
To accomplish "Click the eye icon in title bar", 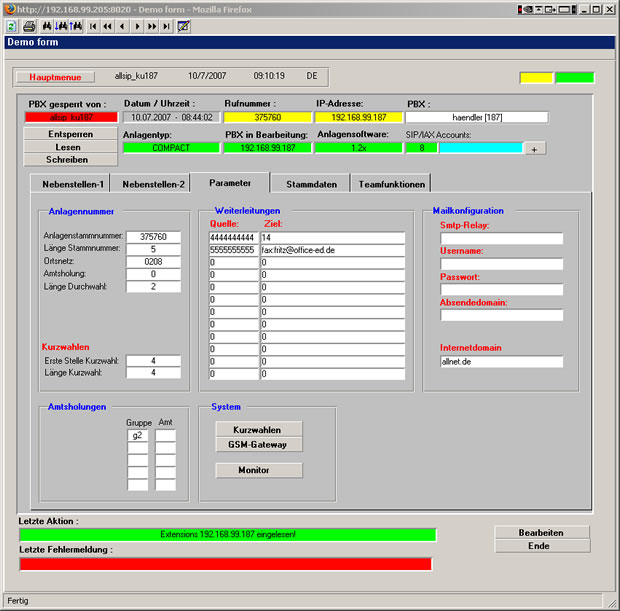I will (x=526, y=9).
